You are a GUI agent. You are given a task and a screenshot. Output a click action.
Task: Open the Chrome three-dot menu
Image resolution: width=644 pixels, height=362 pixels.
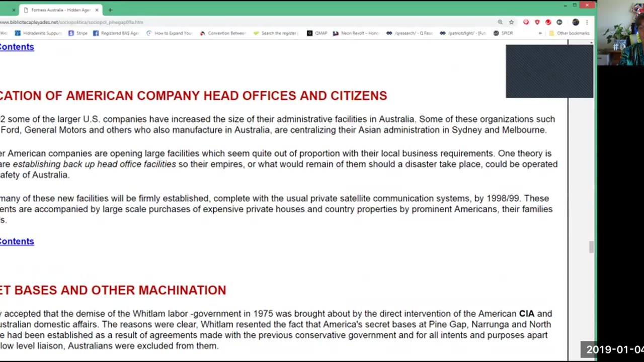587,22
